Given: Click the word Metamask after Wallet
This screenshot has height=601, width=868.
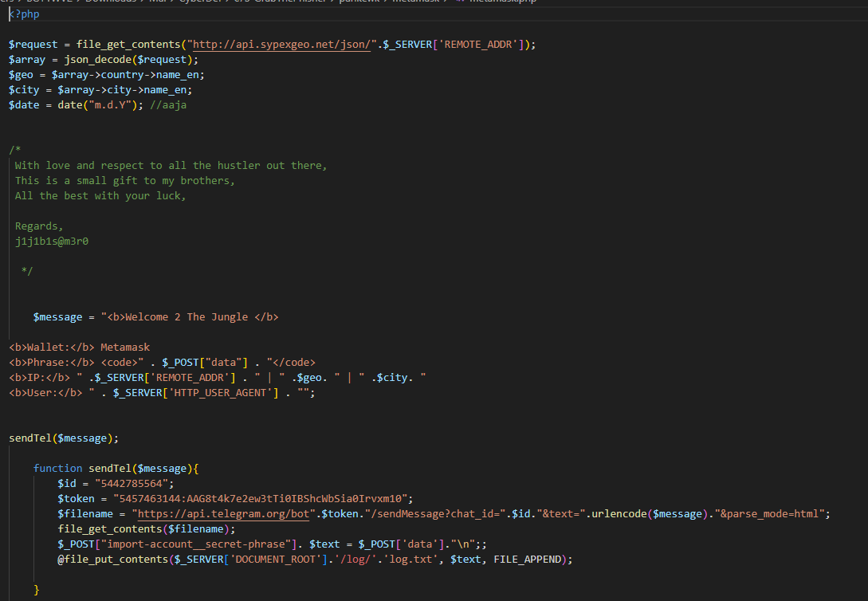Looking at the screenshot, I should pos(125,348).
